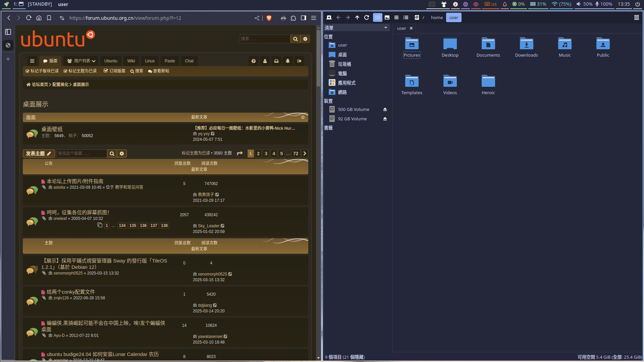
Task: Click the 查找这个版面 search field
Action: click(x=82, y=154)
